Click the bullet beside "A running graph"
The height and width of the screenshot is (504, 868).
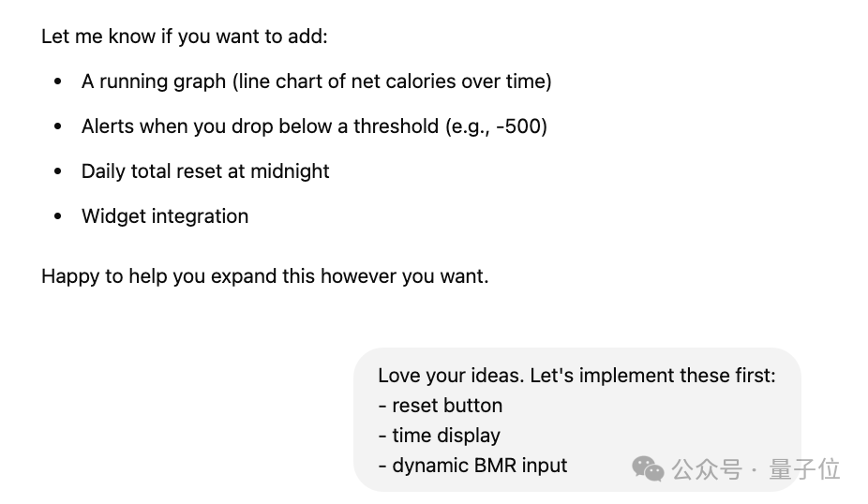(x=58, y=82)
